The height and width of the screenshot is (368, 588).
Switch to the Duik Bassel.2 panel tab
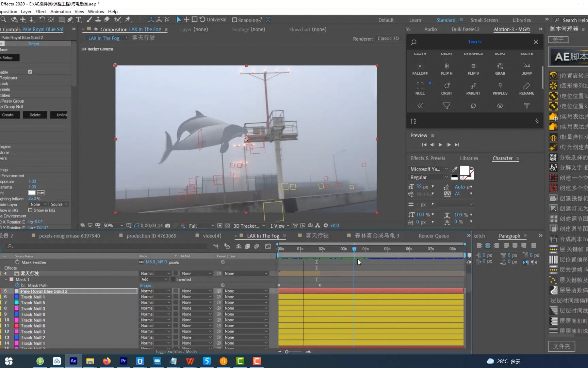[465, 29]
